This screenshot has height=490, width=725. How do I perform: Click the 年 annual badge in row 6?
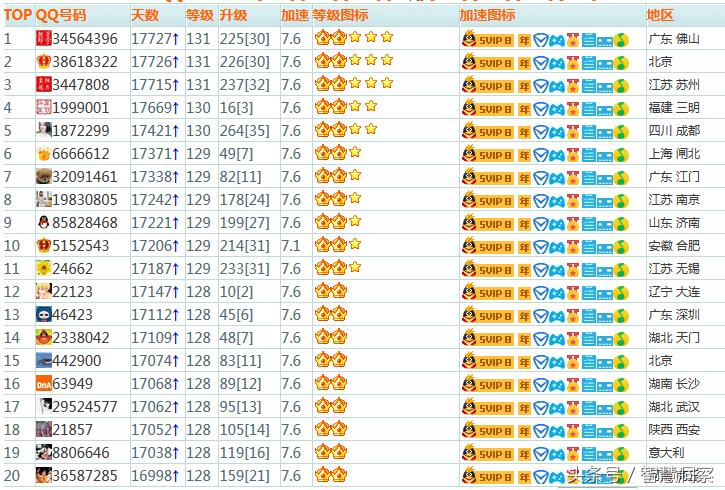524,155
